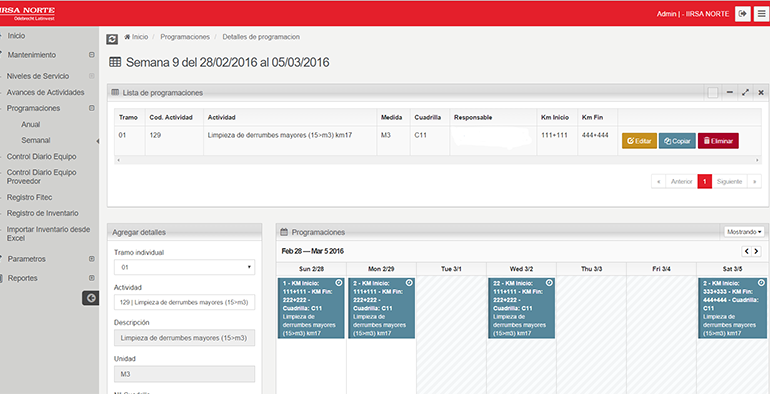Image resolution: width=770 pixels, height=394 pixels.
Task: Minimize the Lista de programaciones panel
Action: pyautogui.click(x=730, y=92)
